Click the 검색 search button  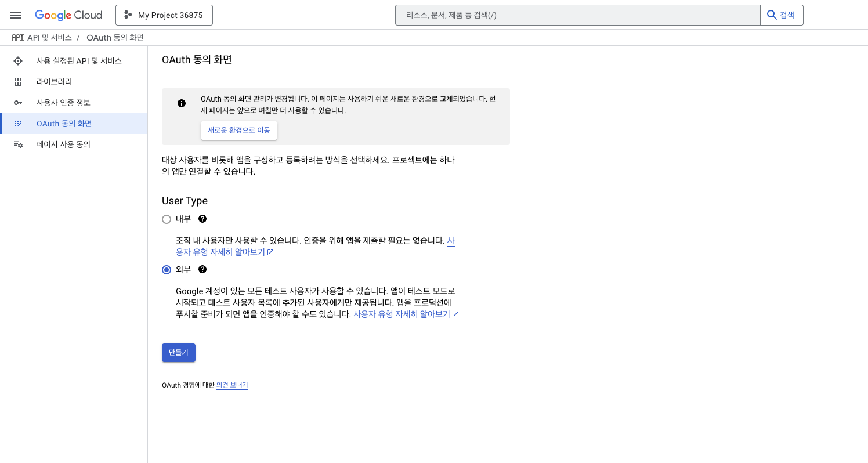[781, 15]
